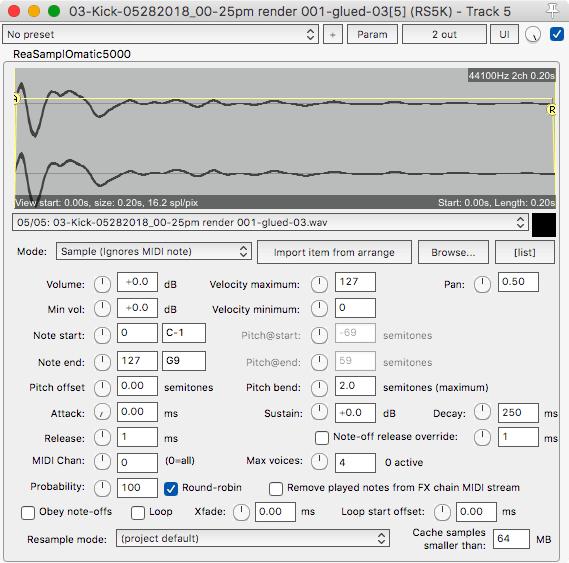Enable Remove played notes from FX chain
This screenshot has width=569, height=563.
pos(276,489)
